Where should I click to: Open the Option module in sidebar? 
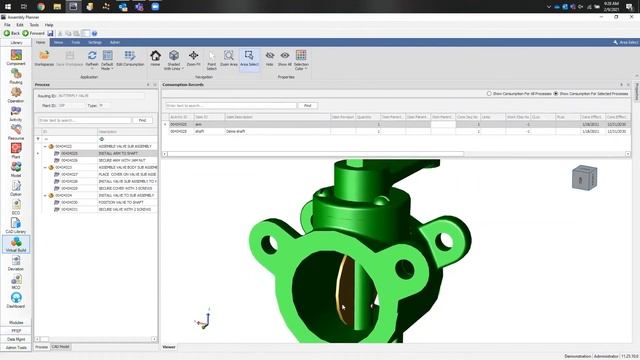coord(16,188)
